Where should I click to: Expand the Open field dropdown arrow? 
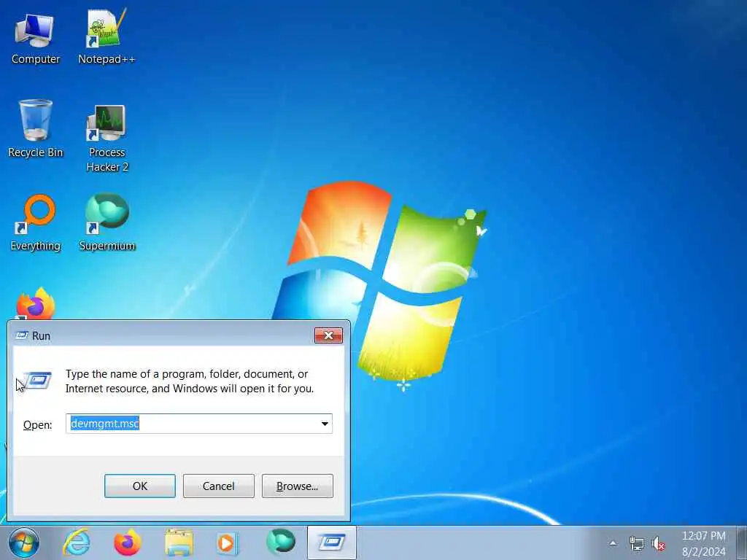coord(325,424)
